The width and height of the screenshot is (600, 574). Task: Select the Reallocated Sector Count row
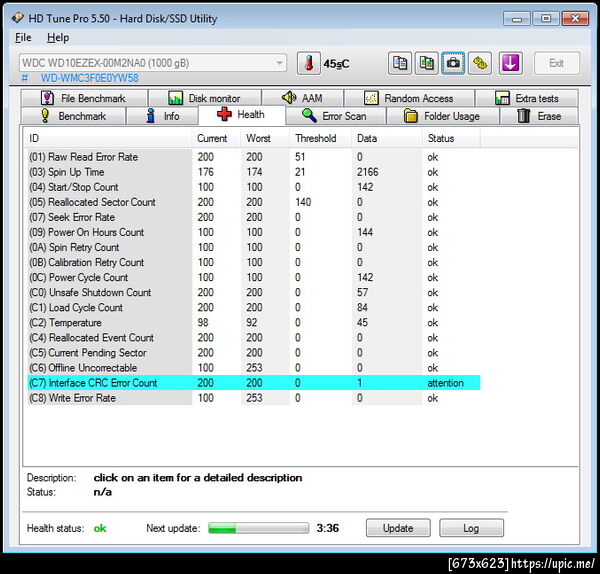tap(254, 202)
